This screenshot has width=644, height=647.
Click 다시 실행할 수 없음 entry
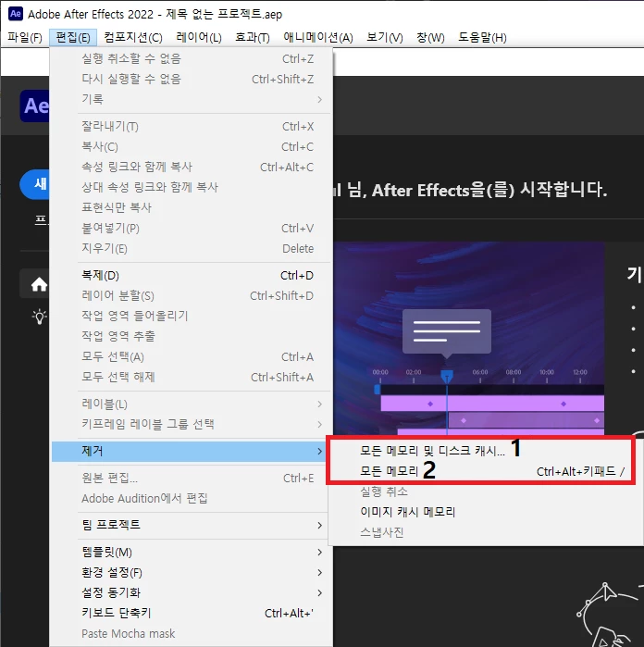(191, 79)
